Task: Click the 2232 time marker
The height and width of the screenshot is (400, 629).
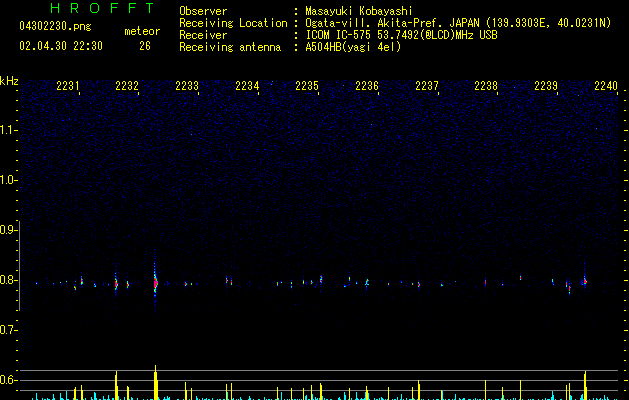Action: [x=127, y=86]
